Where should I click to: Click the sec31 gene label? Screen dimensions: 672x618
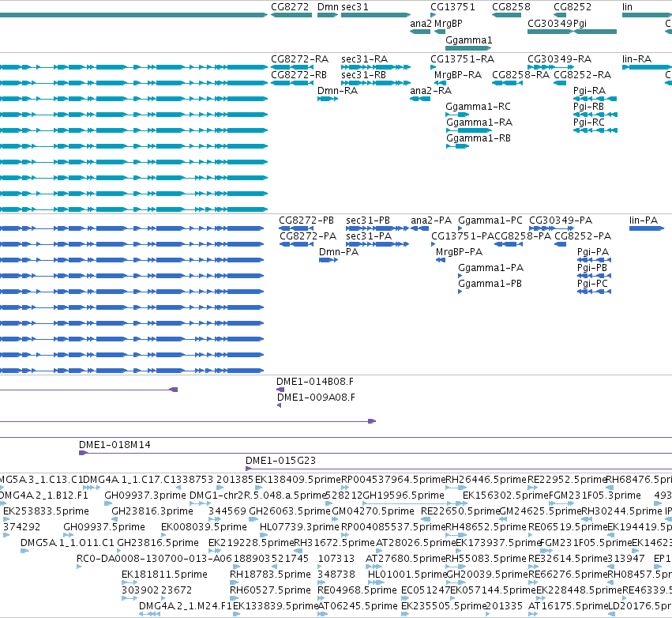(x=355, y=7)
